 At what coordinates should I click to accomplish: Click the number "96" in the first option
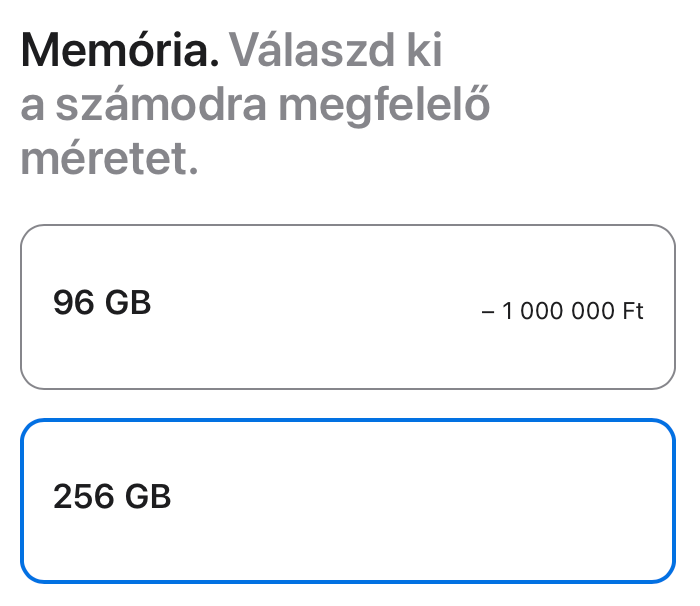click(73, 303)
